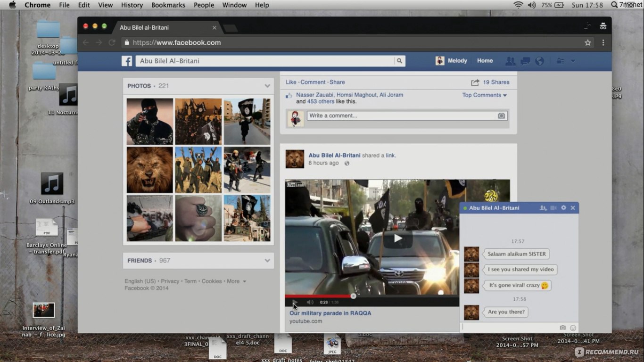The height and width of the screenshot is (362, 644).
Task: Click the Privacy footer link
Action: point(170,281)
